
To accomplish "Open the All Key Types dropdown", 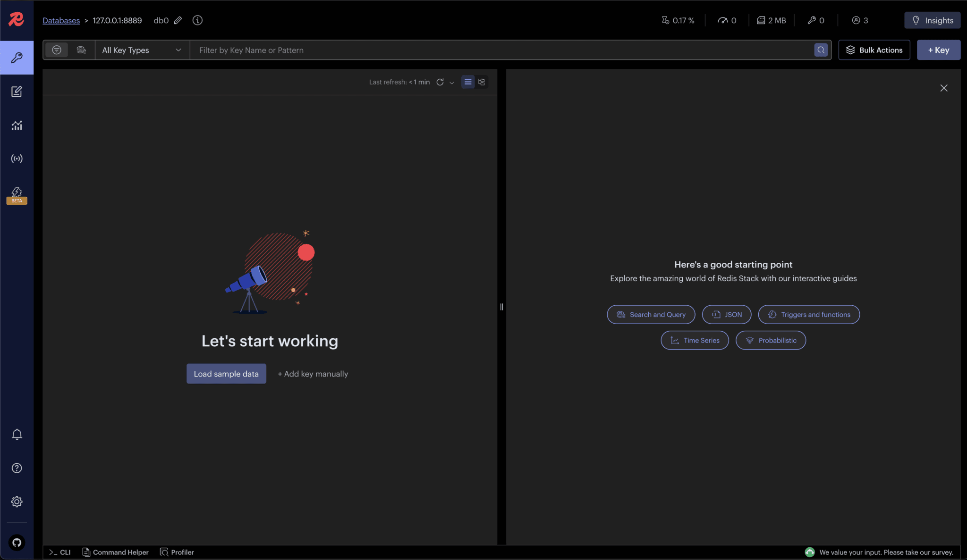I will 141,50.
